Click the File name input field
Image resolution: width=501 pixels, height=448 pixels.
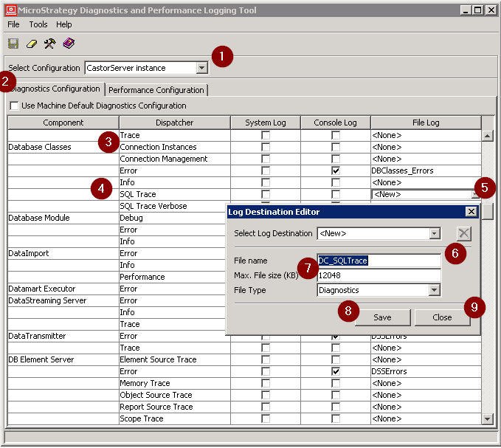pos(379,261)
